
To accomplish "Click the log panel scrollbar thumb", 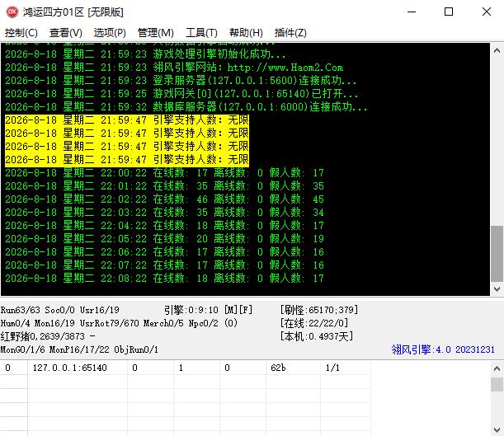I will coord(497,254).
